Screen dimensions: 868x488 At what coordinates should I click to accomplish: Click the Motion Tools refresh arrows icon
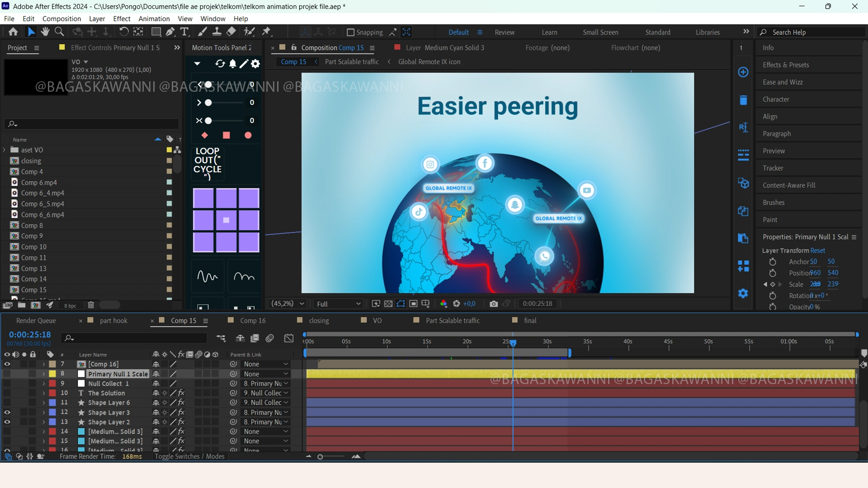220,64
